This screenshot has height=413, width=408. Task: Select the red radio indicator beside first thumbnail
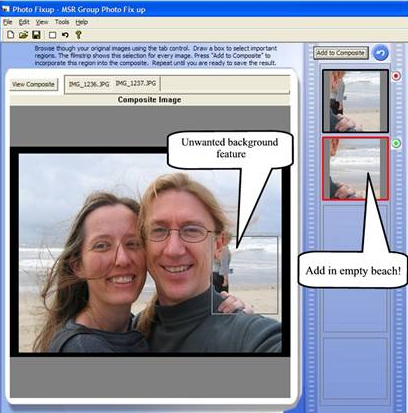(396, 76)
